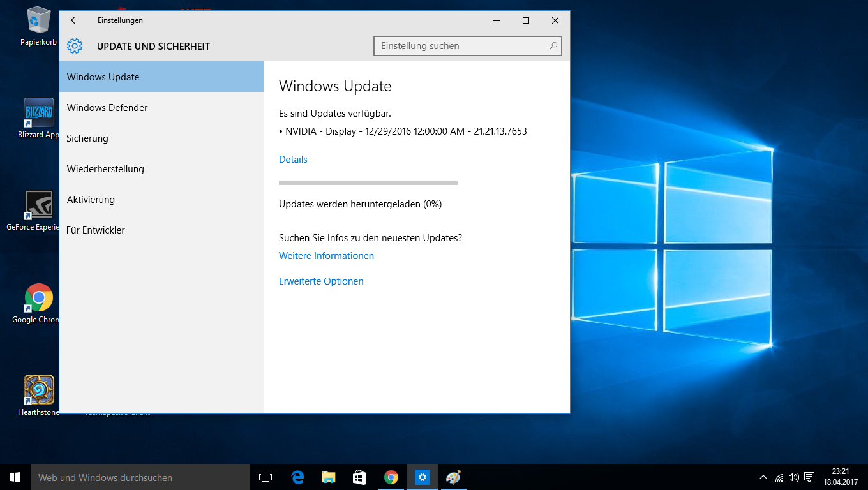This screenshot has width=868, height=490.
Task: Select the Aktivierung section
Action: [x=161, y=199]
